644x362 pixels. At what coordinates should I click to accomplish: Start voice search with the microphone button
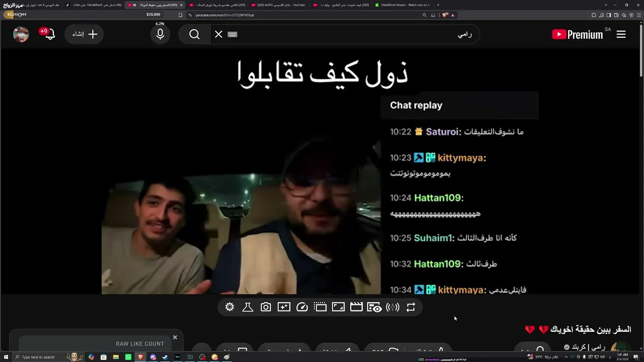(x=160, y=34)
